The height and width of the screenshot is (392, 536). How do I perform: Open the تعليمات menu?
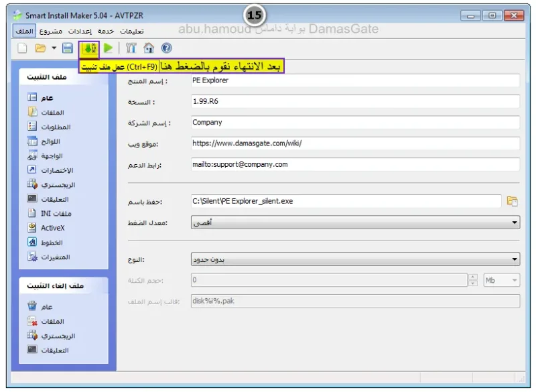tap(131, 31)
